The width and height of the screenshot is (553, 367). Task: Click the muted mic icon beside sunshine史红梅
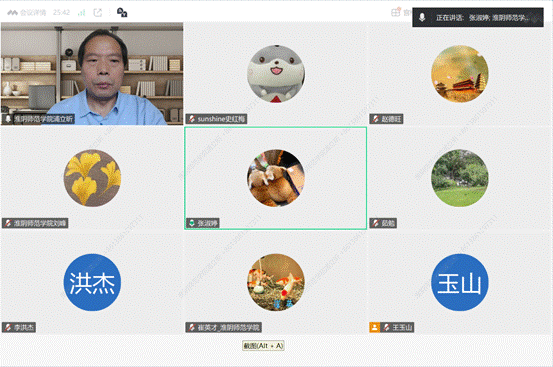click(x=192, y=119)
